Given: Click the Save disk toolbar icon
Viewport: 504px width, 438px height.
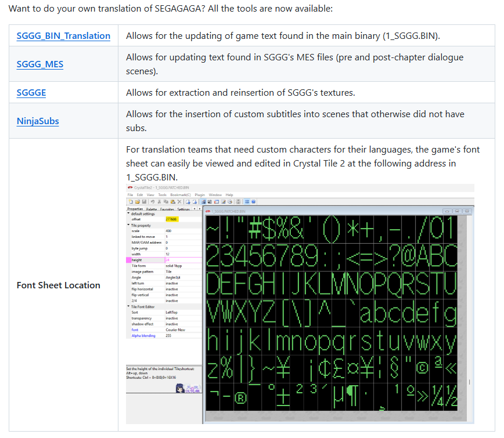Looking at the screenshot, I should click(x=145, y=202).
